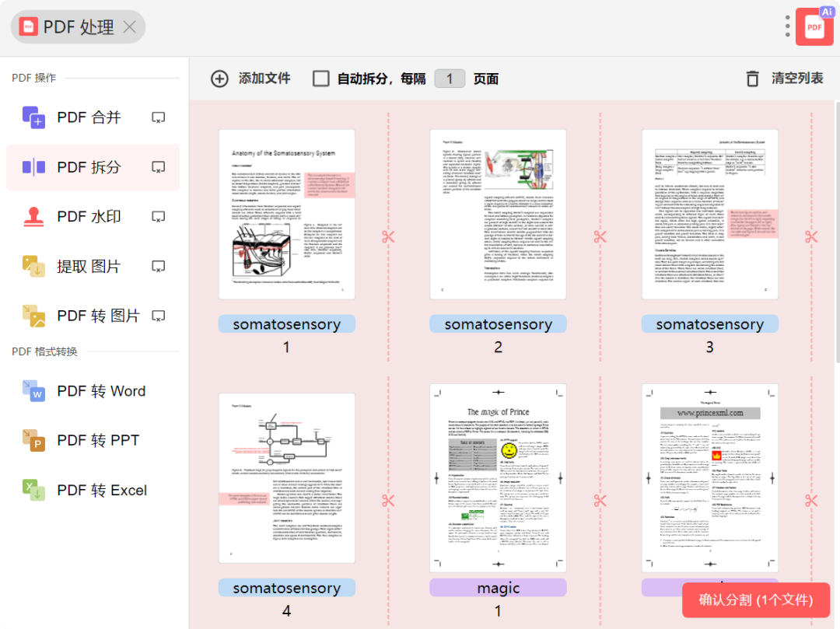Toggle split scissors after somatosensory page 3
This screenshot has width=840, height=629.
coord(811,236)
